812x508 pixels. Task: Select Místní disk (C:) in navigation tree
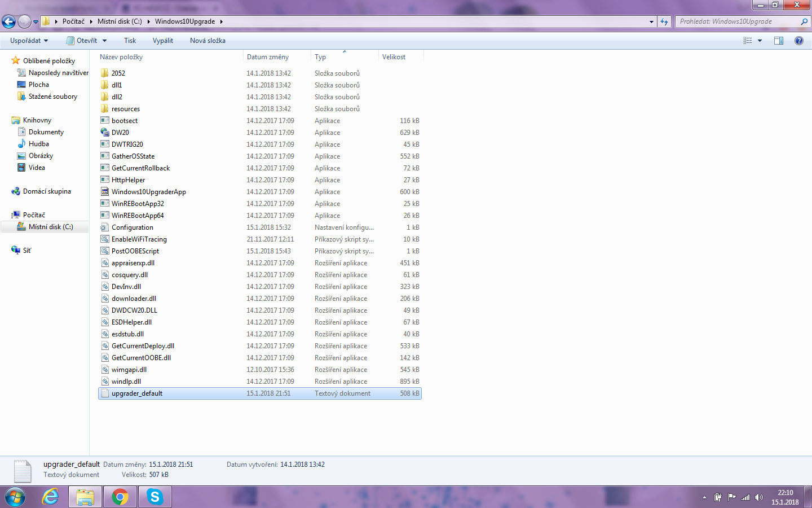point(51,227)
